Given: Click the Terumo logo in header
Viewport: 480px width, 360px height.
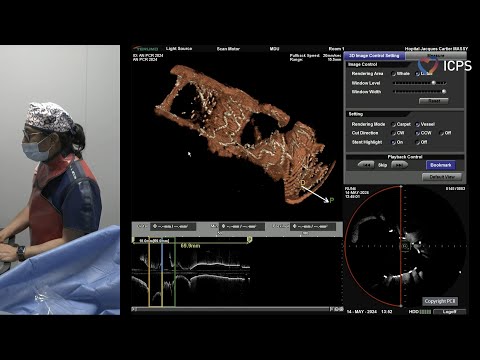Looking at the screenshot, I should tap(146, 49).
